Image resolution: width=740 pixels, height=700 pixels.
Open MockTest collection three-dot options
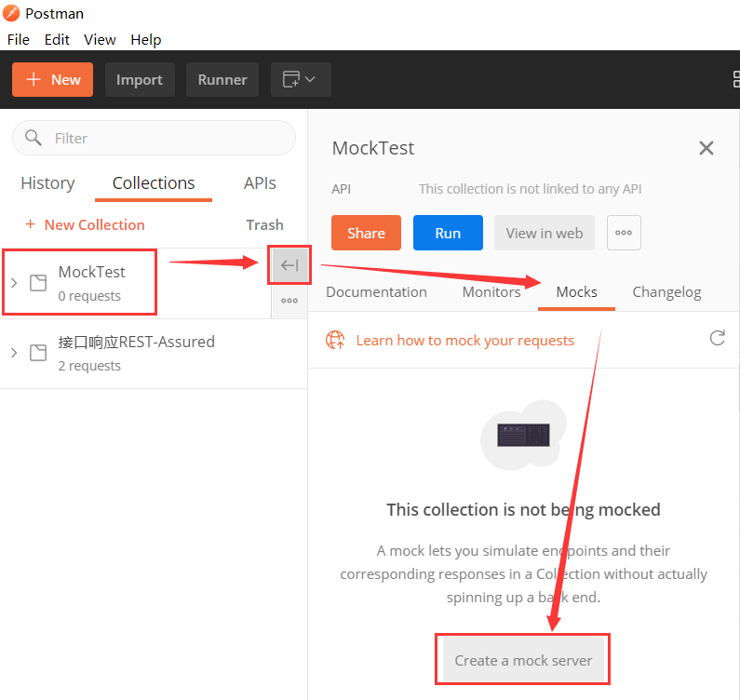(x=289, y=301)
